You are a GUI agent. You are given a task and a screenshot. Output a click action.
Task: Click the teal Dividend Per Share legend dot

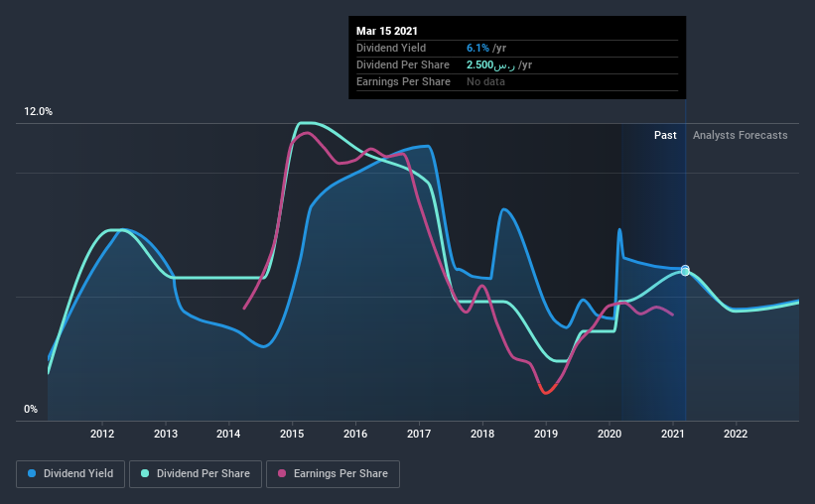145,473
